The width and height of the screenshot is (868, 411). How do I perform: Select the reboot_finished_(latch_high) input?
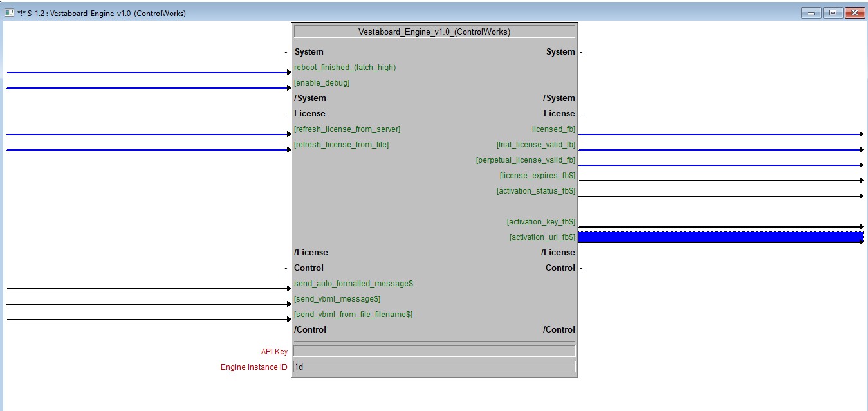click(345, 68)
